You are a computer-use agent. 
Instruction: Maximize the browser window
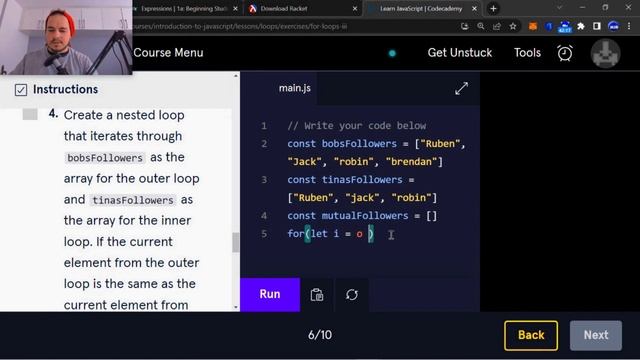point(605,8)
